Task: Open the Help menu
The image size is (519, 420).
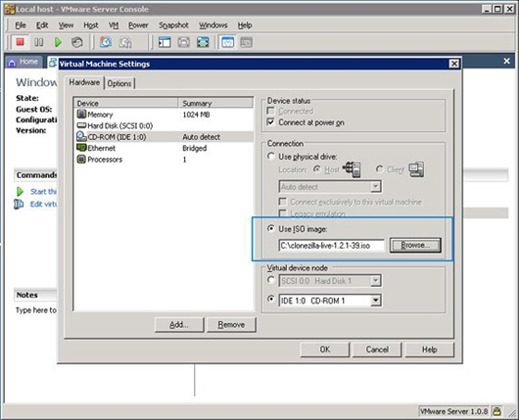Action: [x=245, y=25]
